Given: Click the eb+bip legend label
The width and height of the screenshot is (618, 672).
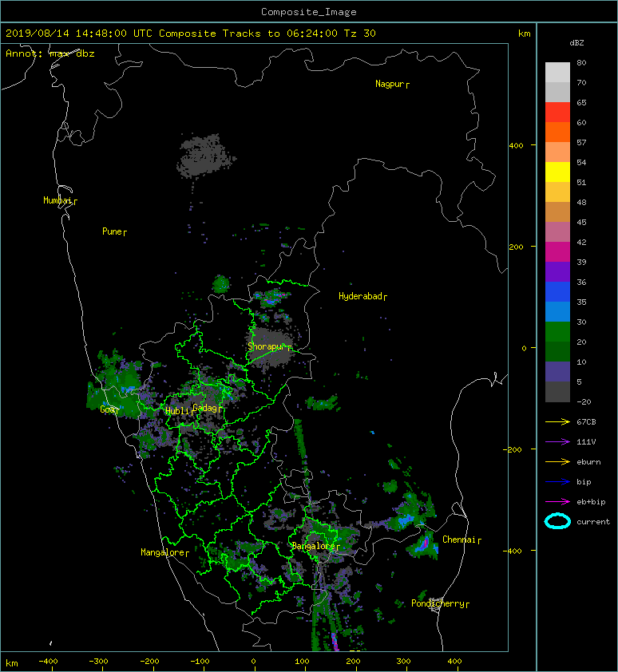Looking at the screenshot, I should tap(591, 502).
